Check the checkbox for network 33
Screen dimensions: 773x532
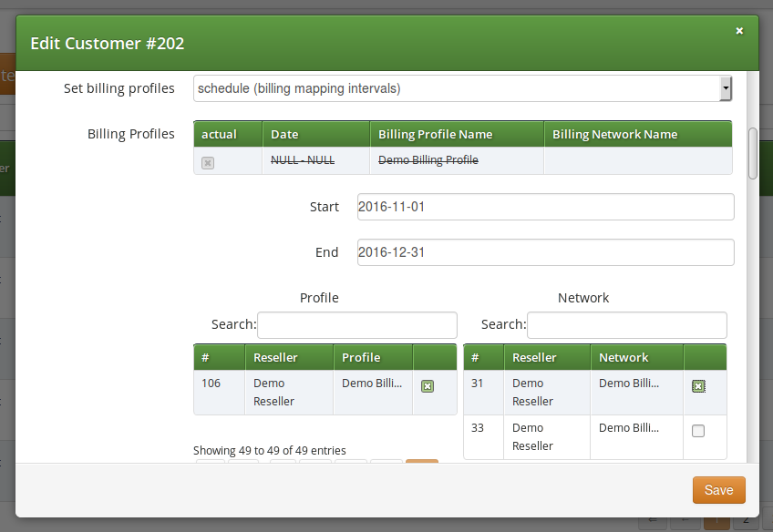pos(698,430)
